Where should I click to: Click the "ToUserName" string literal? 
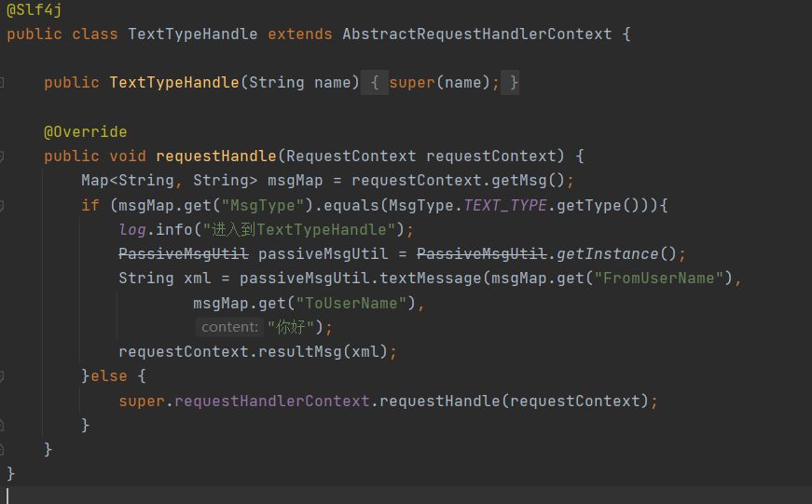351,303
